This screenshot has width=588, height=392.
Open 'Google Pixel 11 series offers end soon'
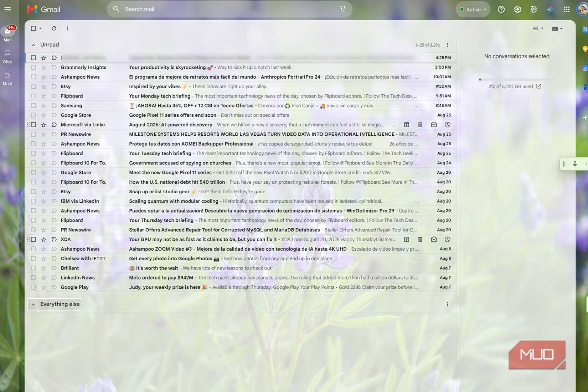241,115
